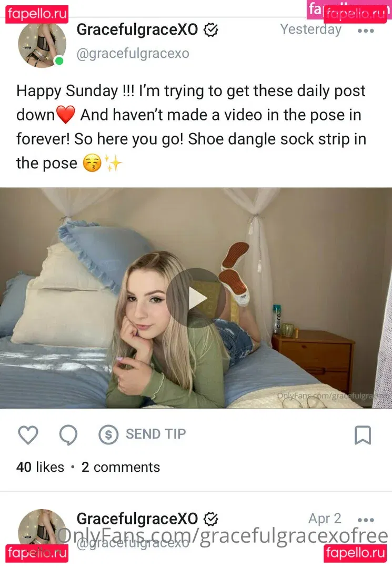The height and width of the screenshot is (568, 392).
Task: Play the video in the post
Action: [196, 298]
